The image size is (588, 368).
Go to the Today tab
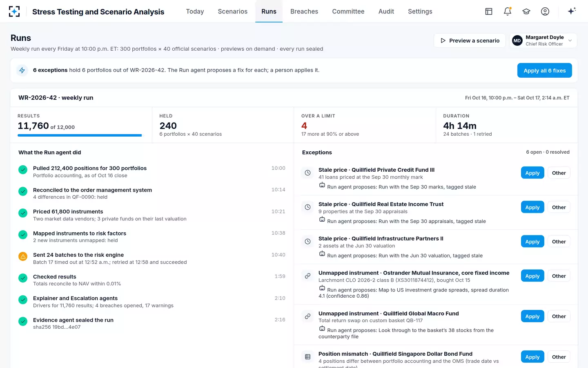[x=195, y=11]
